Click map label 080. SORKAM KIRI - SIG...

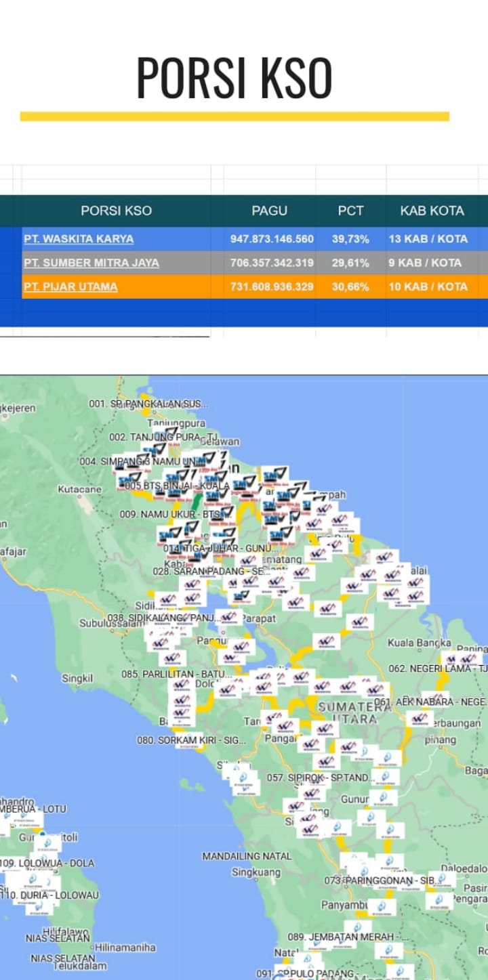coord(192,740)
